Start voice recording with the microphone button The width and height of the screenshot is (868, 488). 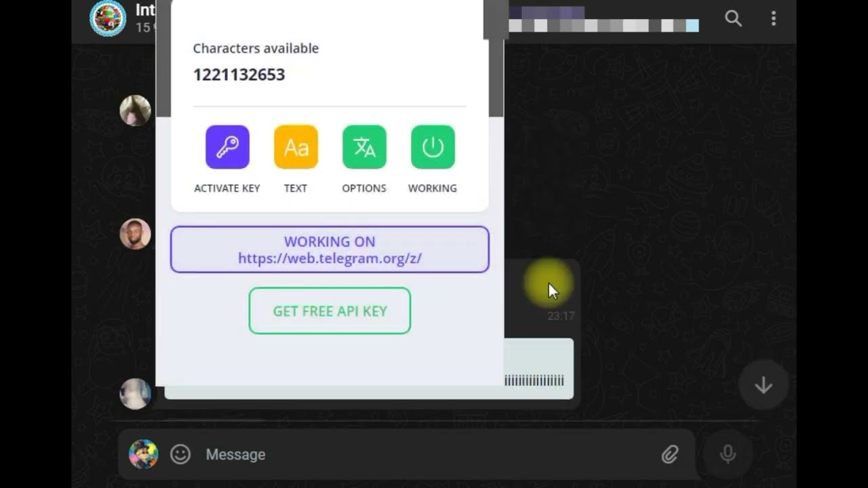point(728,454)
